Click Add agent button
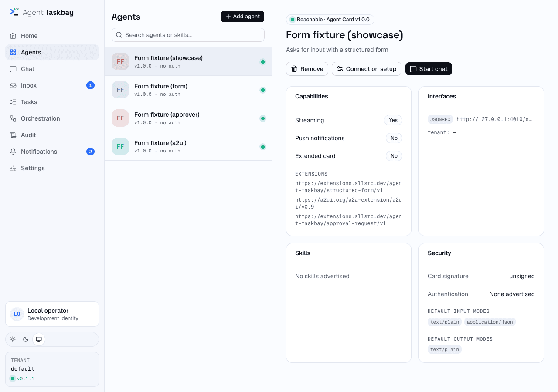Image resolution: width=558 pixels, height=392 pixels. [x=242, y=17]
